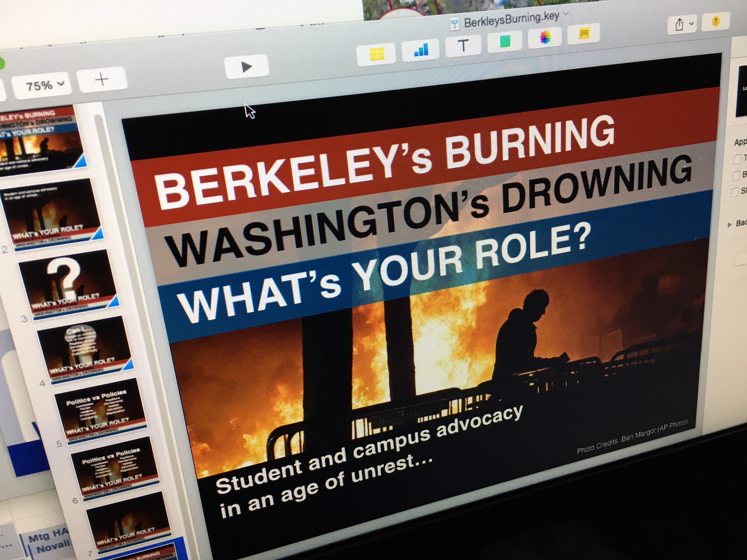Insert a table using the yellow Table icon
747x560 pixels.
[376, 54]
